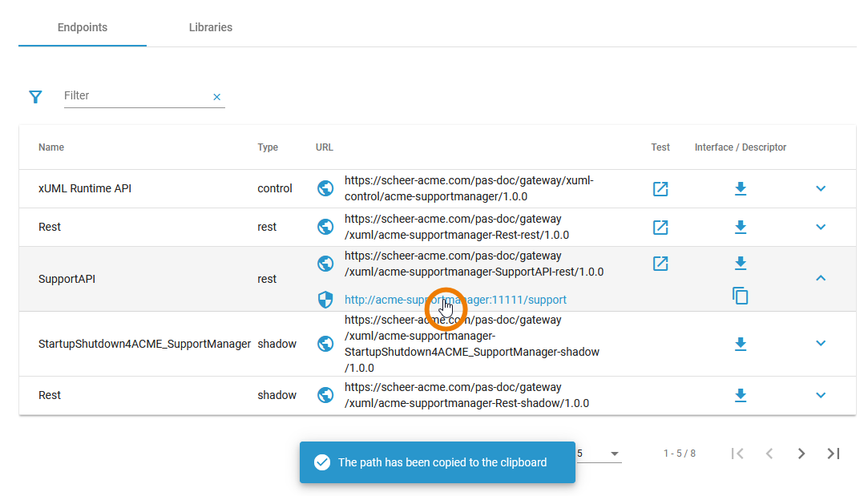
Task: Expand the Rest shadow row
Action: (821, 395)
